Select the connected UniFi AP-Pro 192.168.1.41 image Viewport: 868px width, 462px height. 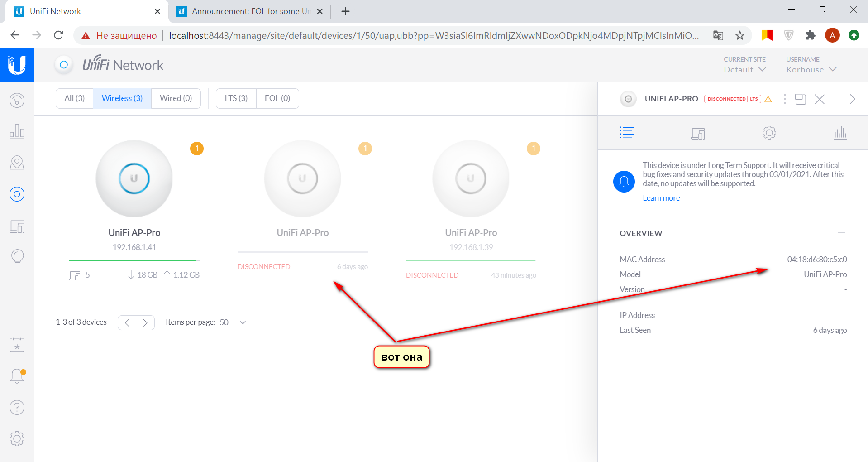[x=134, y=178]
